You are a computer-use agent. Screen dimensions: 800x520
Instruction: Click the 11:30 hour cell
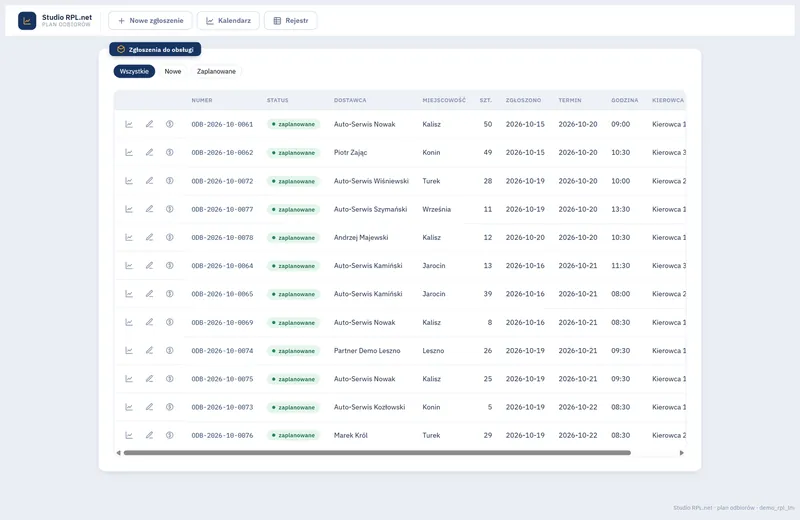coord(620,265)
